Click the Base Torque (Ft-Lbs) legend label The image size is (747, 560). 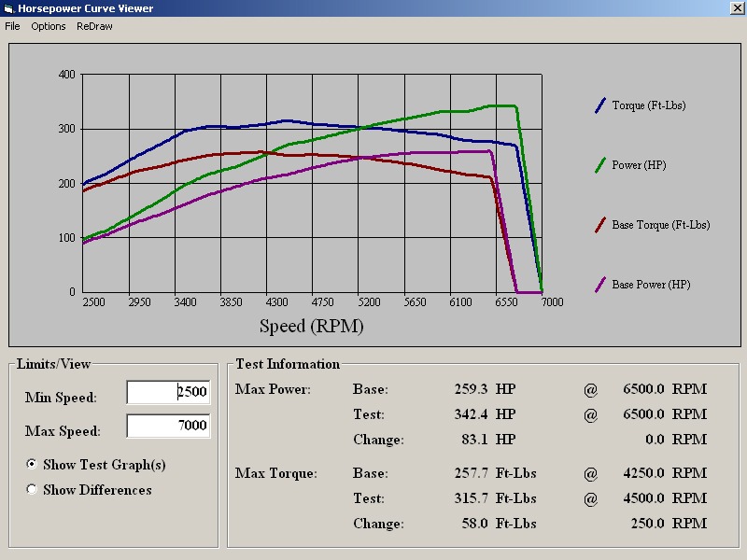(x=661, y=225)
